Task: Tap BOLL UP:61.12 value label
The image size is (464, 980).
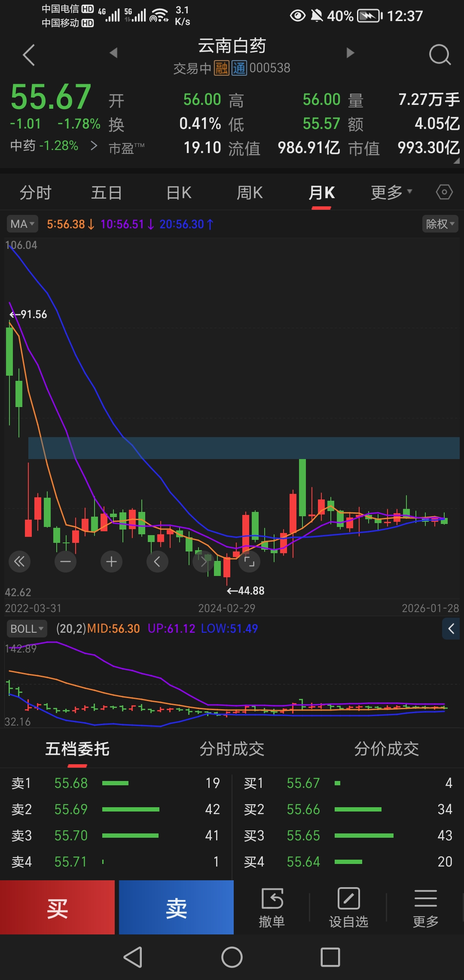Action: [x=171, y=629]
